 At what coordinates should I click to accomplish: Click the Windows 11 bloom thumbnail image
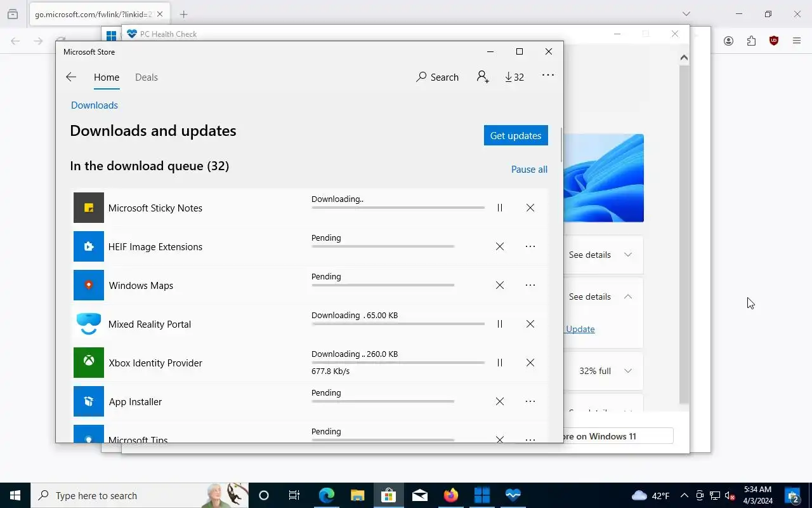(x=603, y=178)
